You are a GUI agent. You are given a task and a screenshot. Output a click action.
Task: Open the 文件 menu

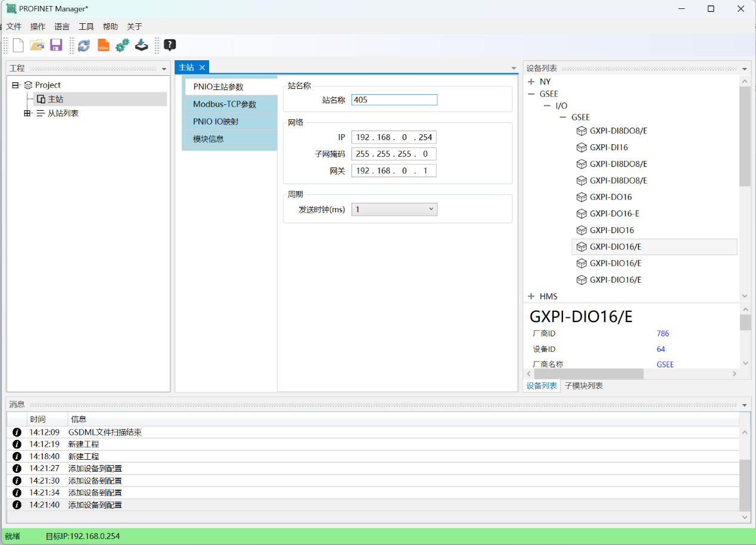(x=14, y=27)
